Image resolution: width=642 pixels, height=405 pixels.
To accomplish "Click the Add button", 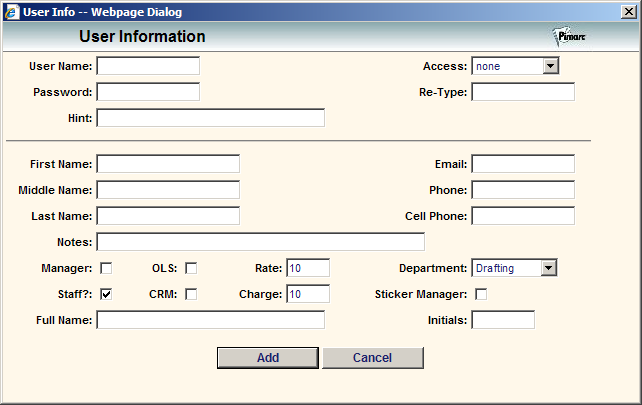I will 268,358.
